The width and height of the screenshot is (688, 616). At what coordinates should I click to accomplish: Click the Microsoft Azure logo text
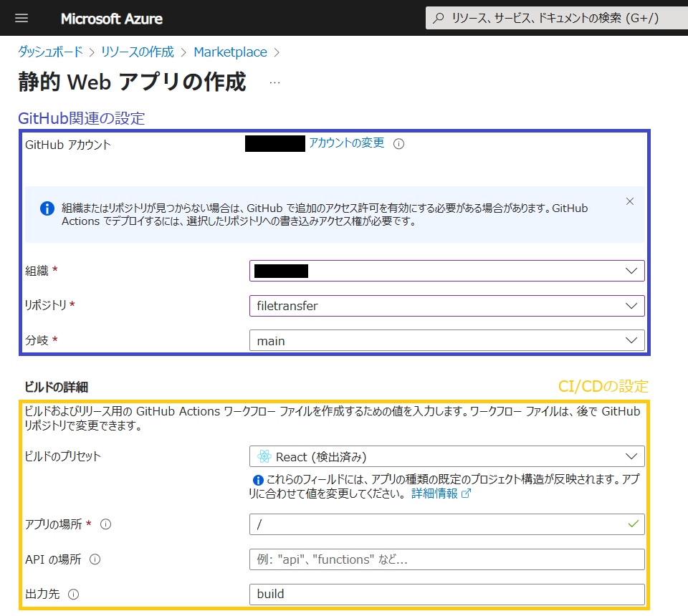(x=112, y=19)
